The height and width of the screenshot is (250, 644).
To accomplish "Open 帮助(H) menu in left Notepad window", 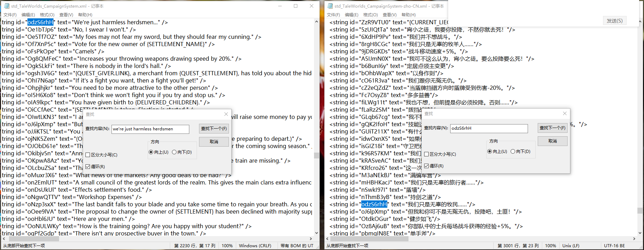I will pos(85,15).
